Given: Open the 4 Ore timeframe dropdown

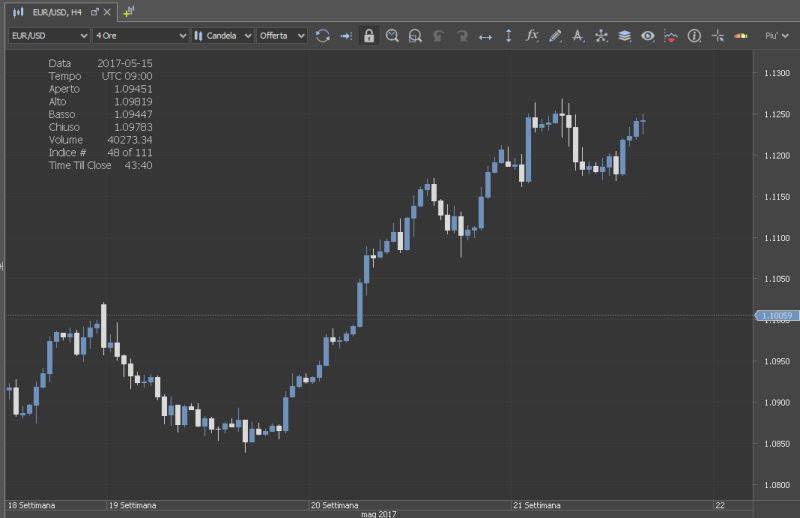Looking at the screenshot, I should tap(140, 36).
